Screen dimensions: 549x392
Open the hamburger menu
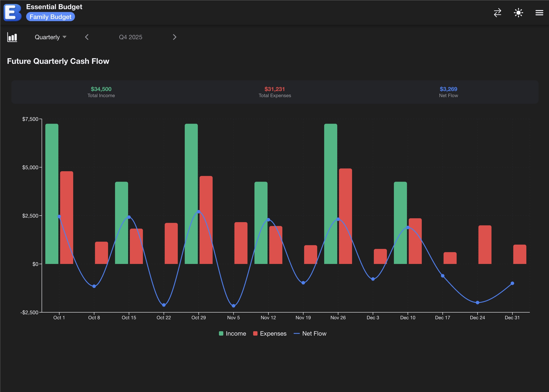click(x=539, y=13)
